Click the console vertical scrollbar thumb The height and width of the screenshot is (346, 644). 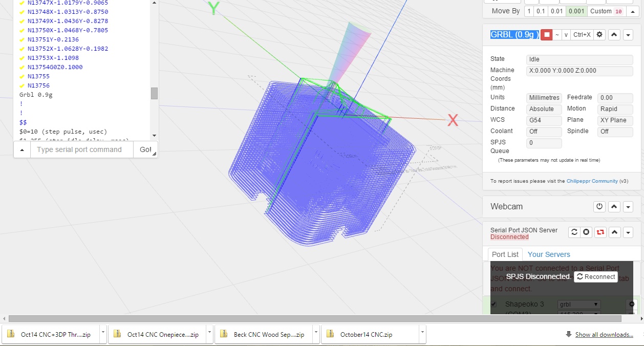tap(154, 93)
